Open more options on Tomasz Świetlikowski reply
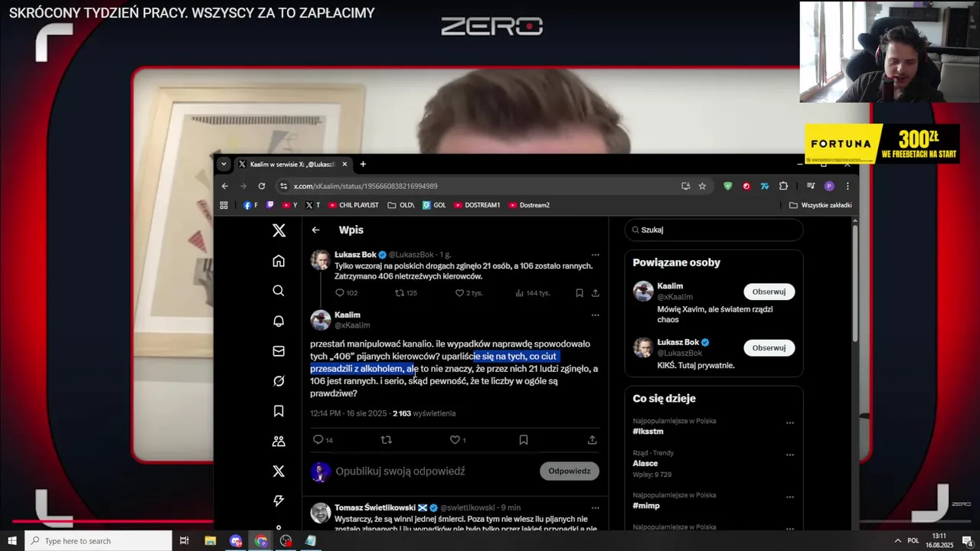 [x=595, y=508]
